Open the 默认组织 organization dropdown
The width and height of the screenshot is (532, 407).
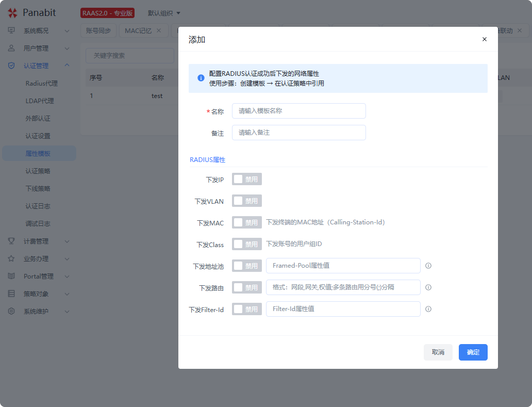[x=164, y=13]
